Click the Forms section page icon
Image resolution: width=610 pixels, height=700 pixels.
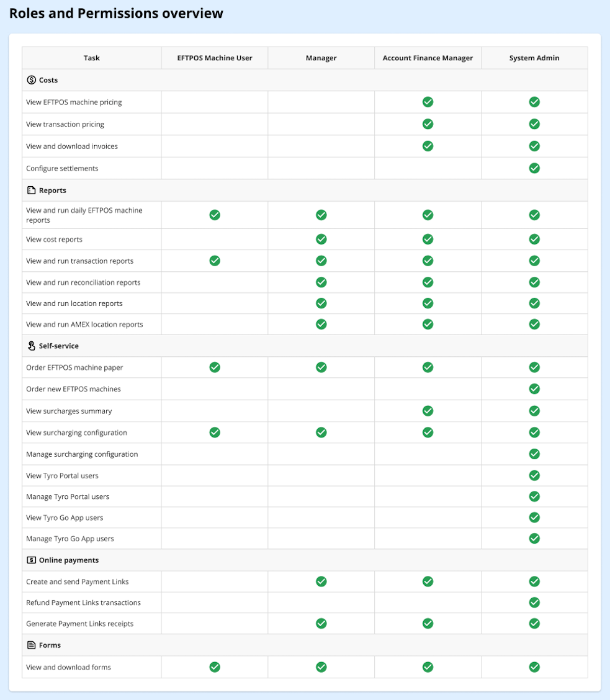[31, 645]
